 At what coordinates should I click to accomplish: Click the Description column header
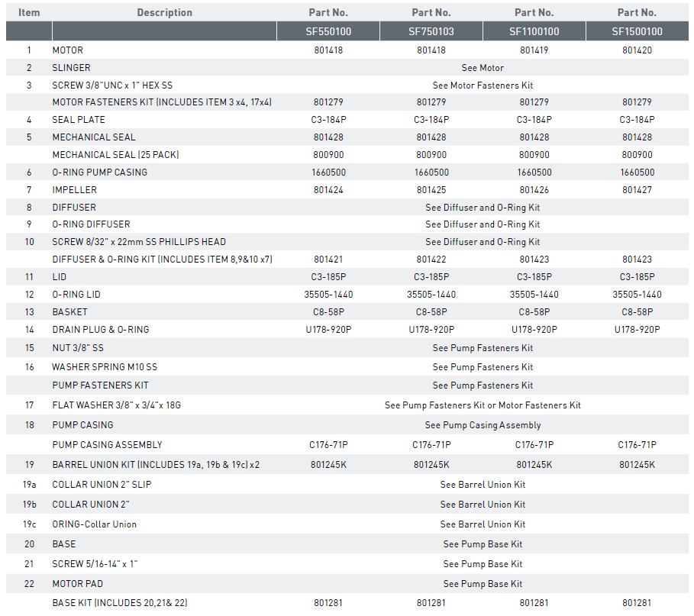[x=165, y=12]
